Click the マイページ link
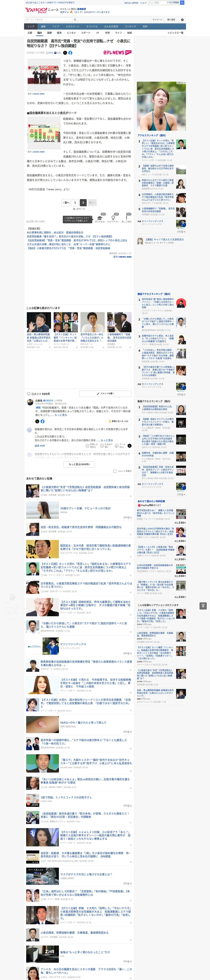The width and height of the screenshot is (210, 980). [x=157, y=19]
